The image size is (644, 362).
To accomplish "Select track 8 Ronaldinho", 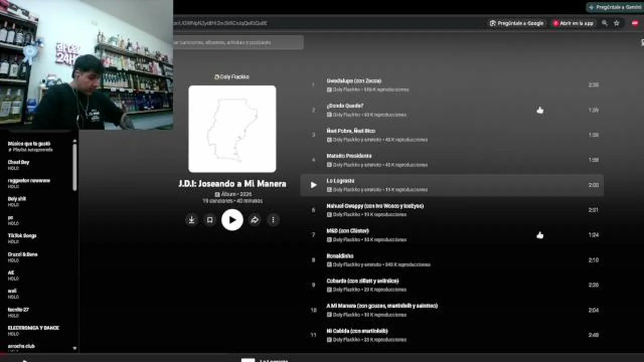I will (x=452, y=260).
